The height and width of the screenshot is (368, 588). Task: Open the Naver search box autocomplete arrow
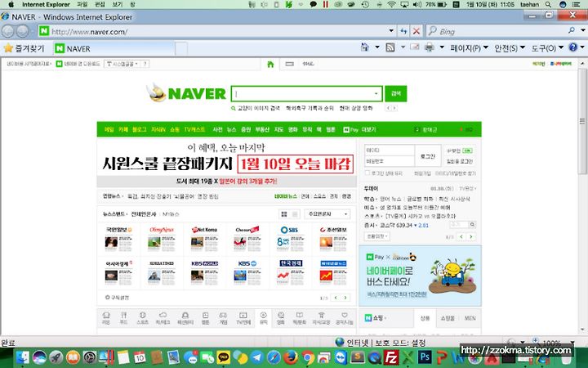pyautogui.click(x=376, y=93)
